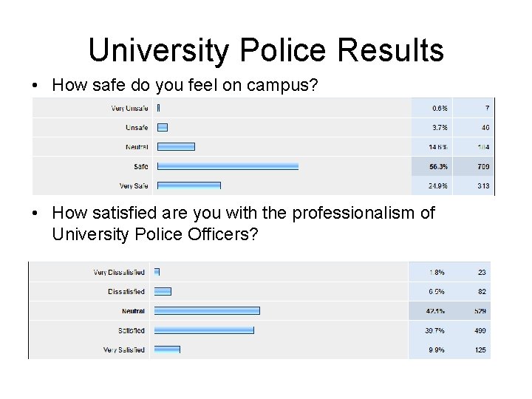532x399 pixels.
Task: Click the 709 count for Safe
Action: 482,166
